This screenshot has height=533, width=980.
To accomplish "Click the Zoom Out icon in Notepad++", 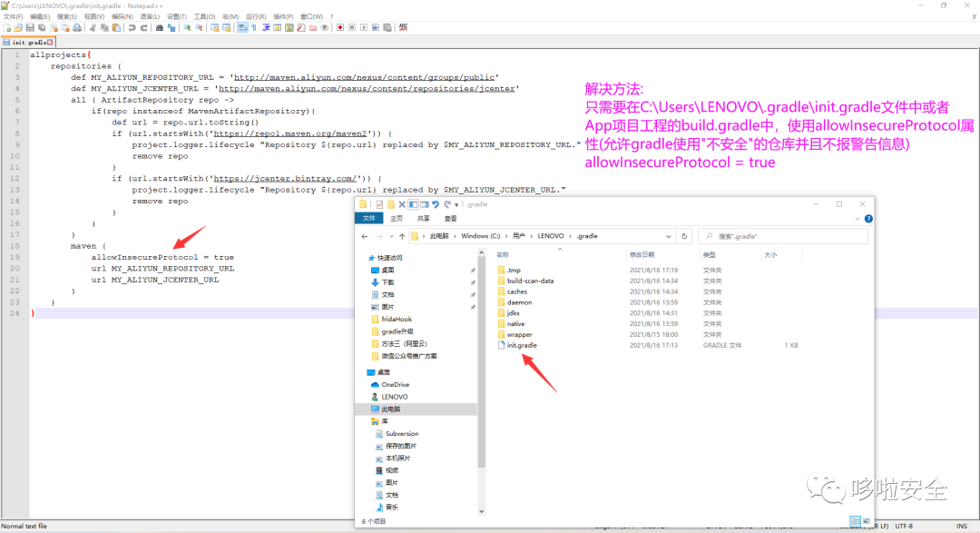I will click(199, 27).
